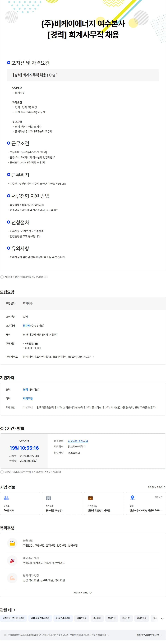This screenshot has width=166, height=644.
Task: Click the 서류전형 > 1차면접 > 최종합격 line
Action: coord(26,231)
